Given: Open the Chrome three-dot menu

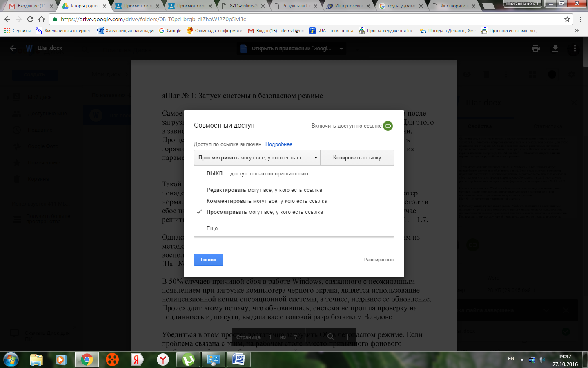Looking at the screenshot, I should (581, 19).
